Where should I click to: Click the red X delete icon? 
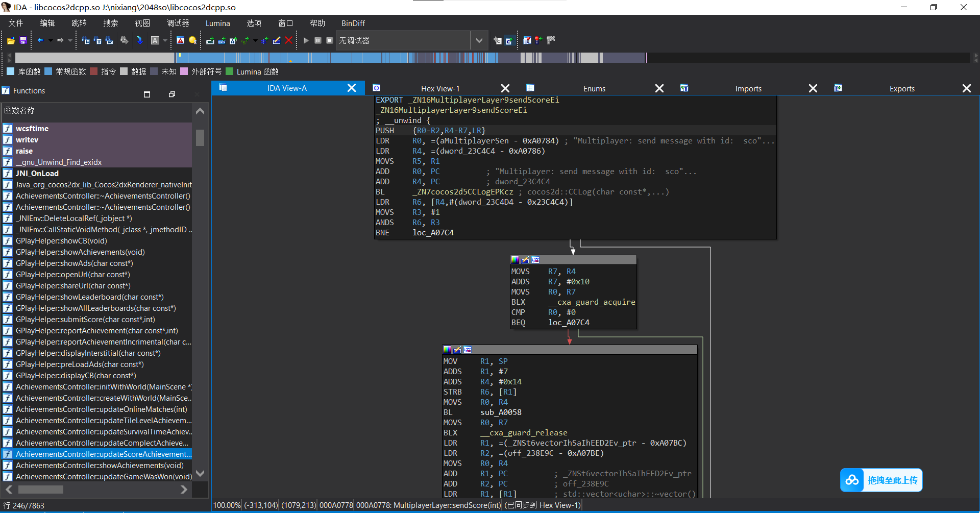[289, 40]
